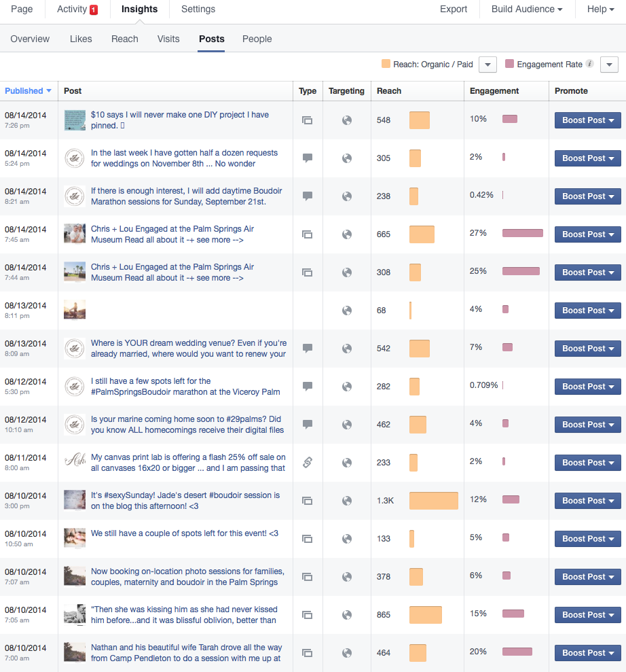Click the type icon for the #sexySunday post

point(307,500)
